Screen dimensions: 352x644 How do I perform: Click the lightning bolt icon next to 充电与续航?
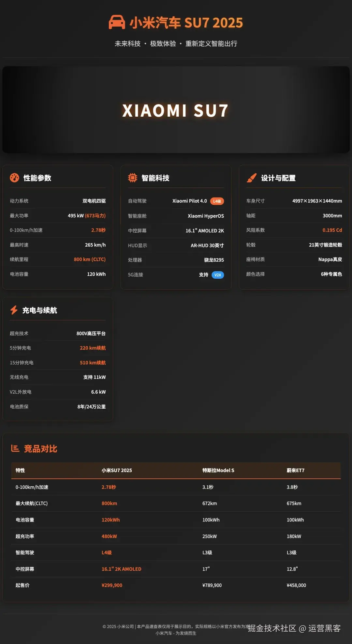(14, 310)
